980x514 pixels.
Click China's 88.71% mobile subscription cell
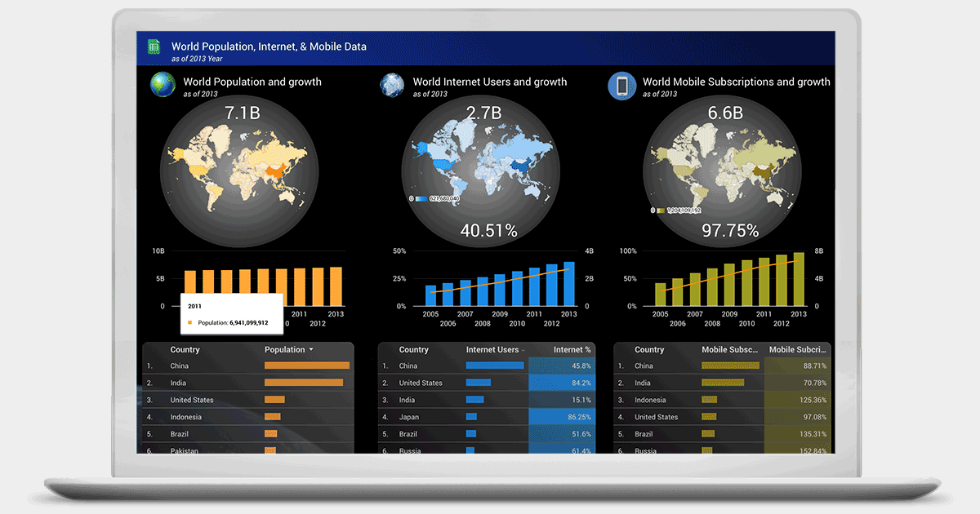(x=797, y=366)
